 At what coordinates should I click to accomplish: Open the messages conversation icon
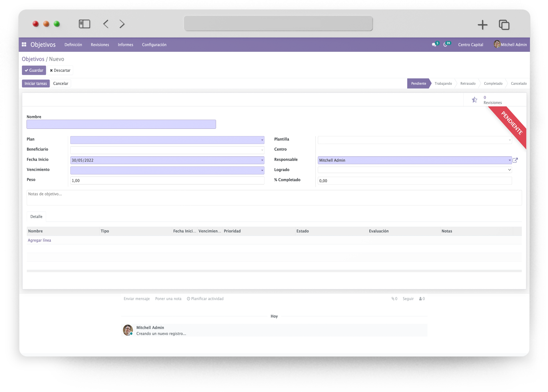pyautogui.click(x=434, y=45)
